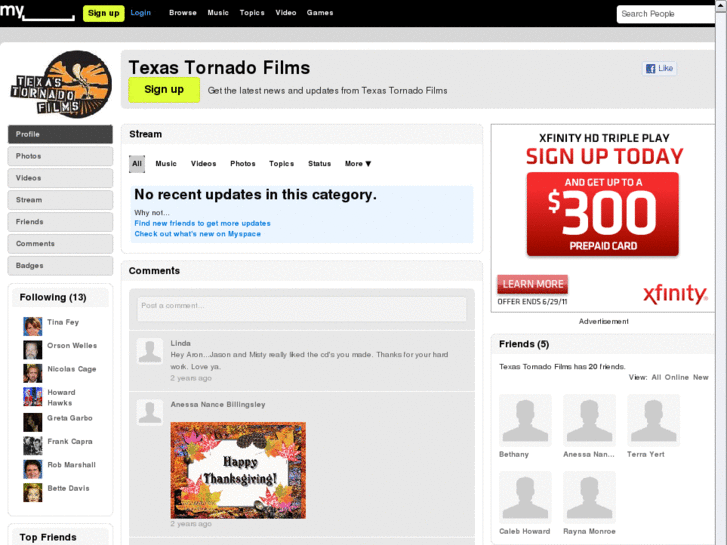Click the Post a comment text box
The image size is (727, 545).
pos(301,309)
